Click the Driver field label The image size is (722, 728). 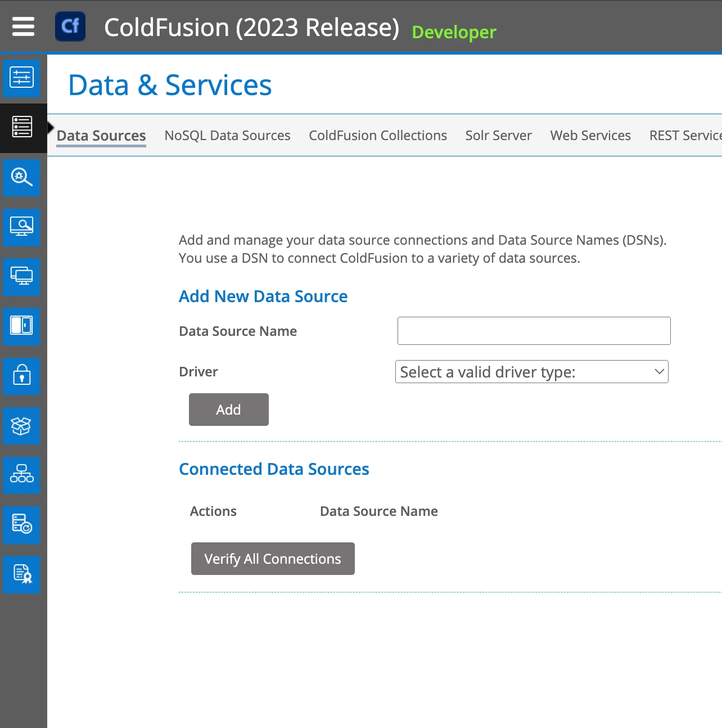click(198, 372)
